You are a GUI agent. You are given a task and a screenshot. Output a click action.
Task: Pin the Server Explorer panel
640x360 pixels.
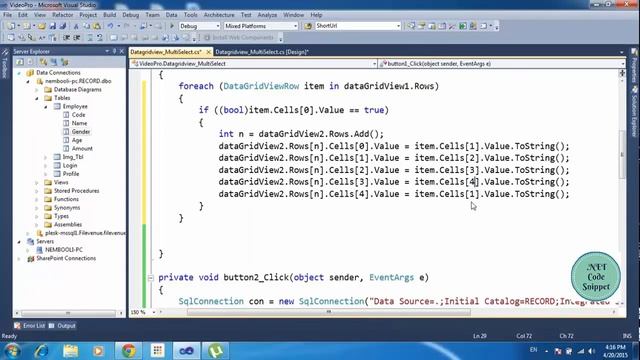pos(115,51)
